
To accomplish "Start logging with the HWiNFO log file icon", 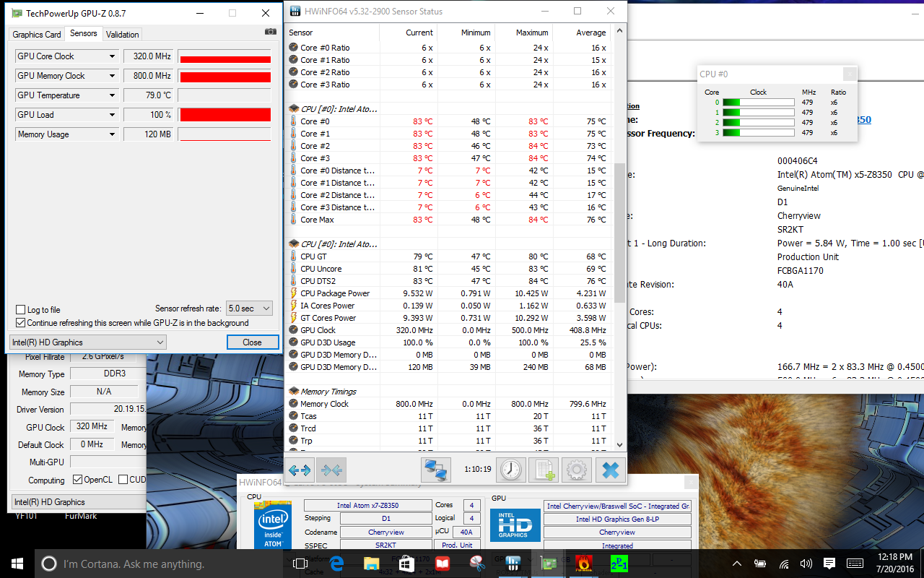I will click(x=544, y=470).
